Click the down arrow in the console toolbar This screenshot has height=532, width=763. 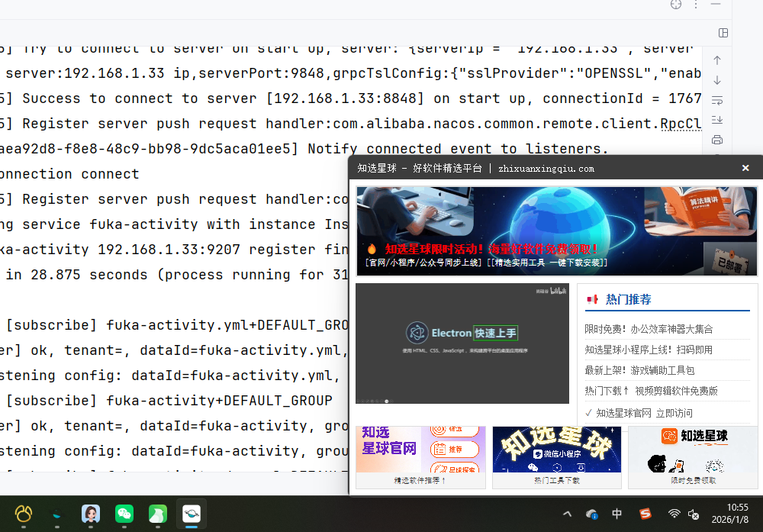pyautogui.click(x=717, y=80)
